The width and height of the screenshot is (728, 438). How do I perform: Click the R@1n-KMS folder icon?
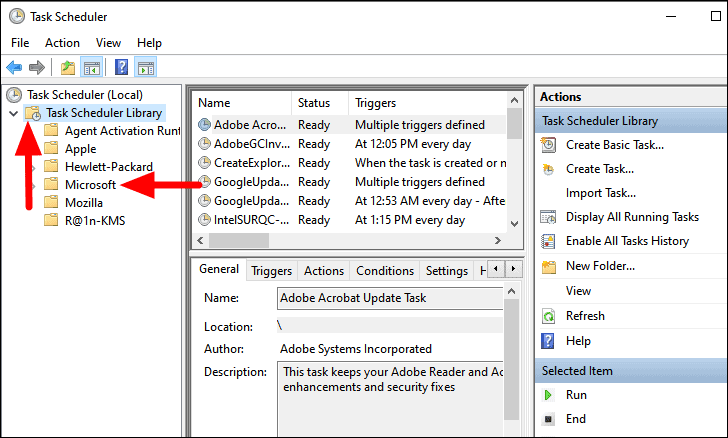click(x=51, y=220)
